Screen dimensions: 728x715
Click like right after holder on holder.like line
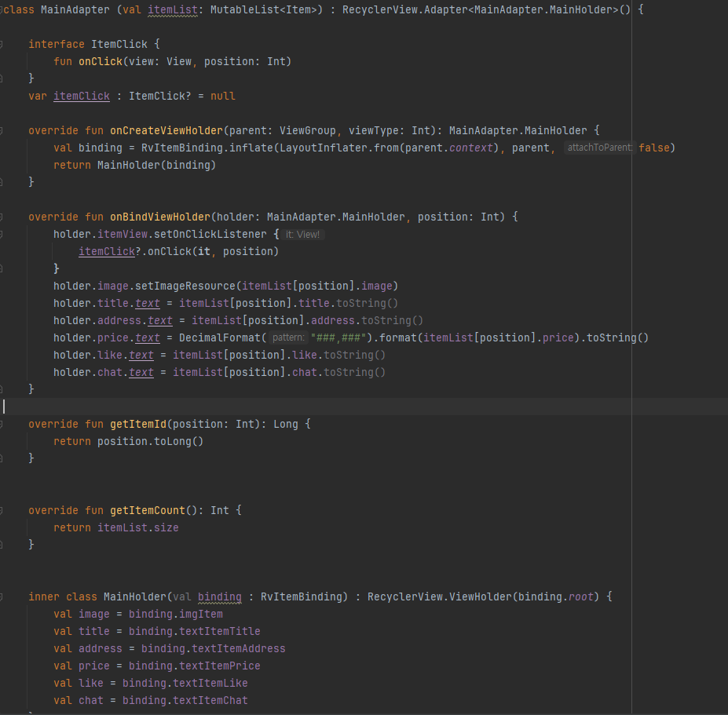[x=110, y=356]
